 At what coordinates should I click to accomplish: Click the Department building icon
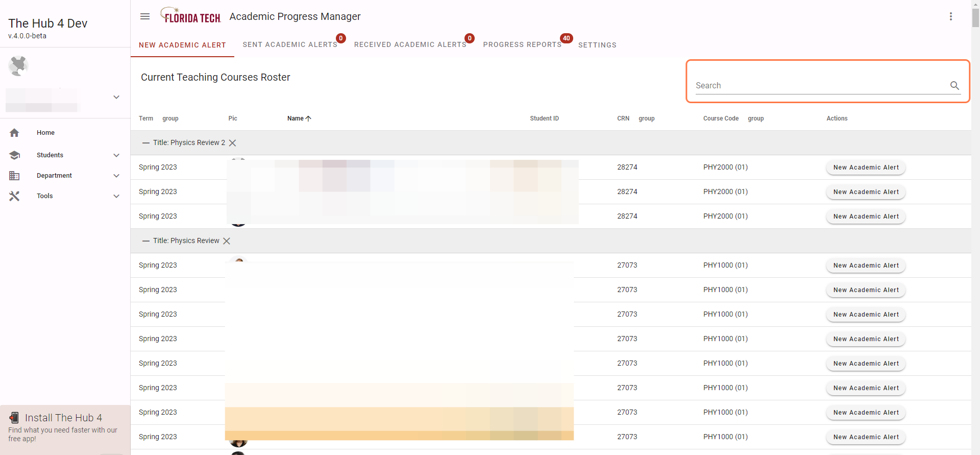(x=14, y=176)
